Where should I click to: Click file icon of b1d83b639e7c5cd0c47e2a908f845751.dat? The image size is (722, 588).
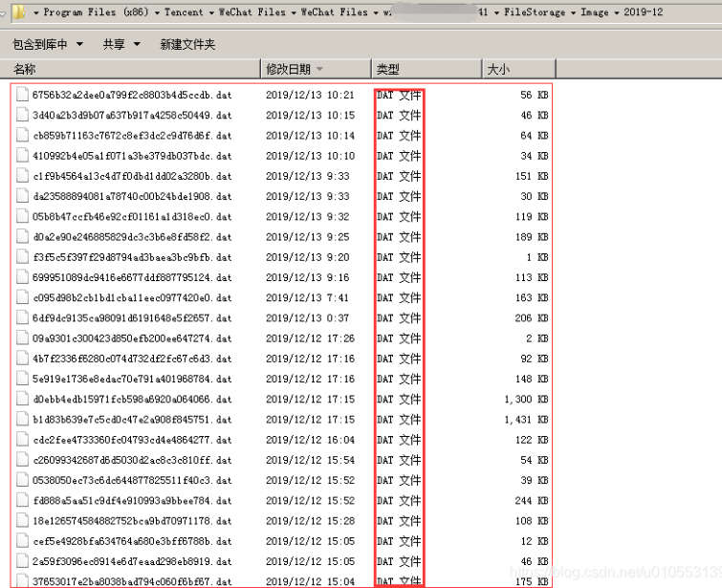pos(22,419)
